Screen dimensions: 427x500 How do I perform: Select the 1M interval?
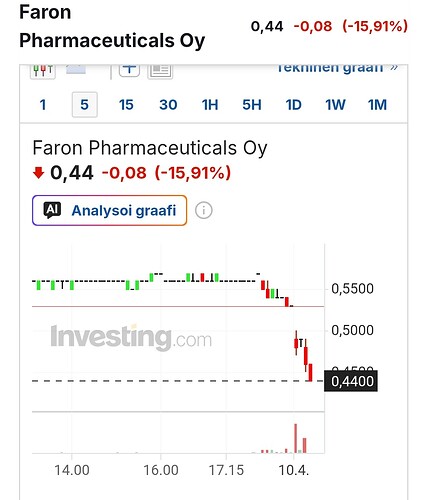coord(377,105)
